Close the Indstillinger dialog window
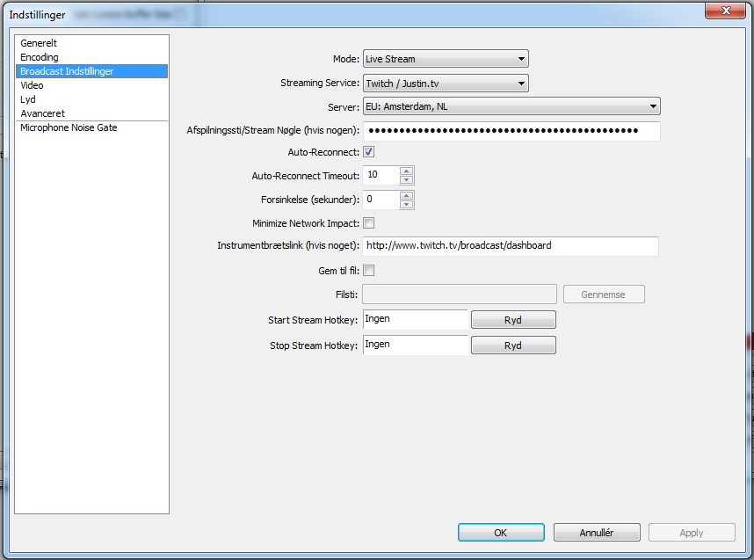The height and width of the screenshot is (560, 754). coord(728,10)
